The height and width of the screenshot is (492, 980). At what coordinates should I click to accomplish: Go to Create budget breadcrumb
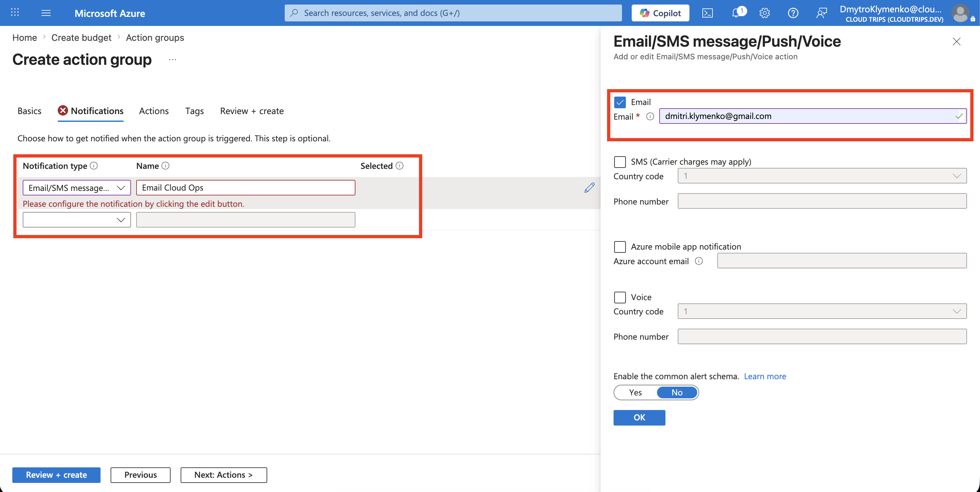(81, 38)
